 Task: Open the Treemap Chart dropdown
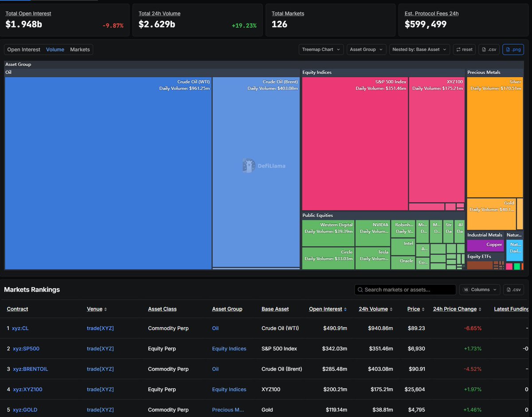321,49
